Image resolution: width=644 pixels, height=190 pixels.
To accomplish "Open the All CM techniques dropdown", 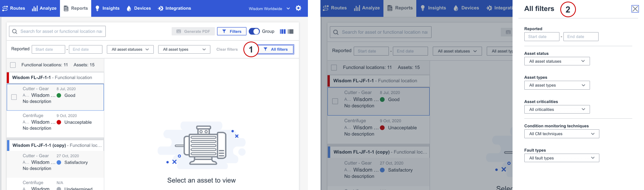I will tap(561, 134).
